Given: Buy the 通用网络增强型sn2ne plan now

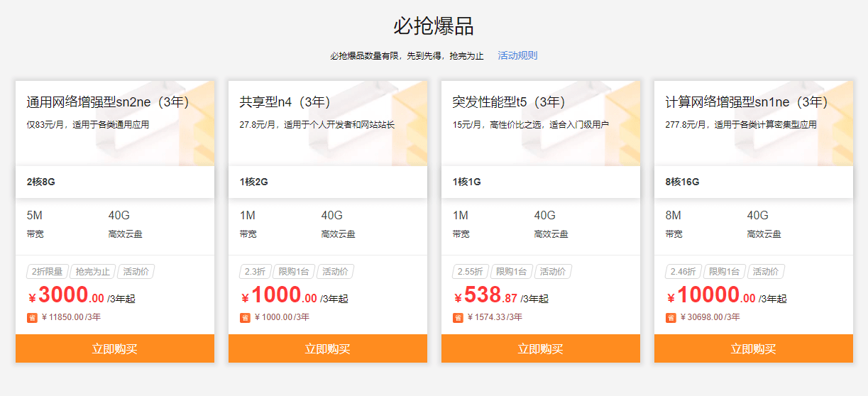Looking at the screenshot, I should click(x=115, y=348).
